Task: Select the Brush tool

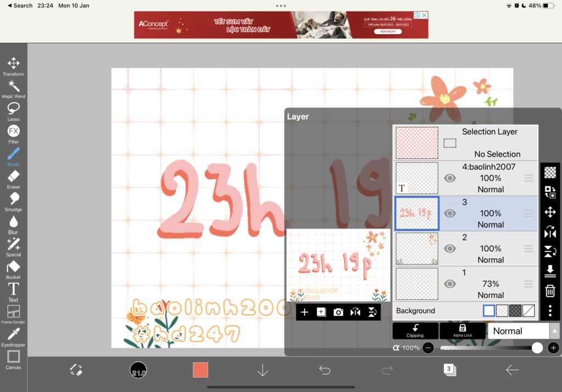Action: coord(13,157)
